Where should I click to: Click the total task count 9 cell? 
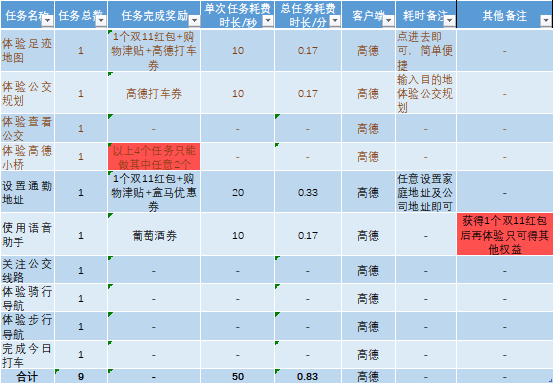[x=81, y=377]
